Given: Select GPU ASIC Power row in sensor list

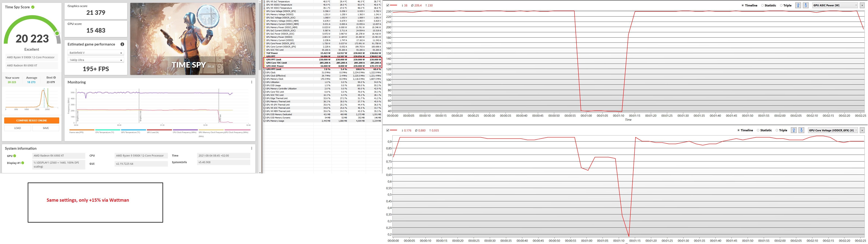Looking at the screenshot, I should pos(275,66).
